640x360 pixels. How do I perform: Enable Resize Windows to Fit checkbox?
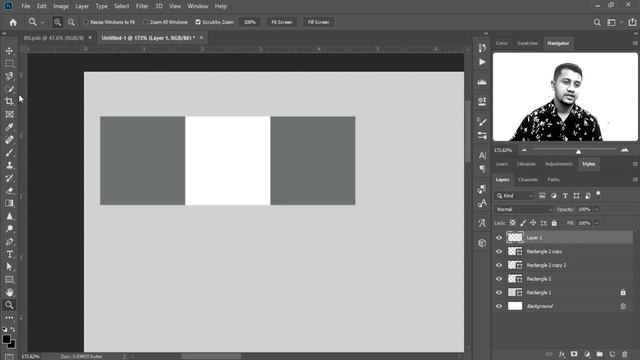86,22
